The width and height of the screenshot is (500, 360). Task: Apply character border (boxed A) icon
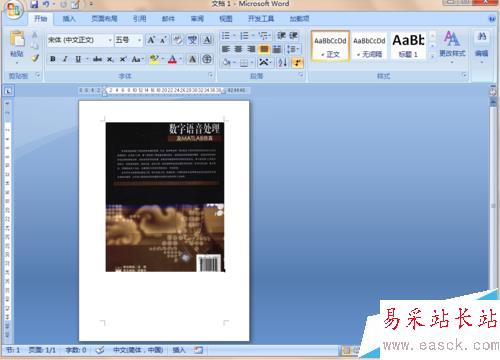pos(207,40)
